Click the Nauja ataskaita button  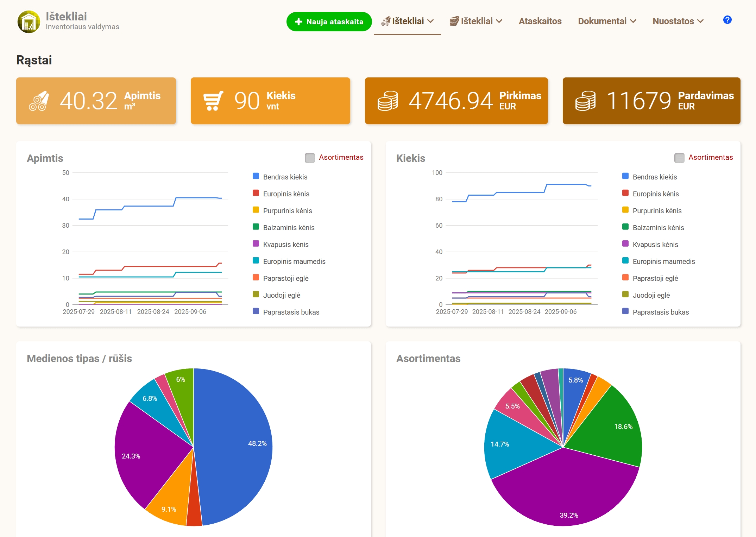pyautogui.click(x=329, y=21)
